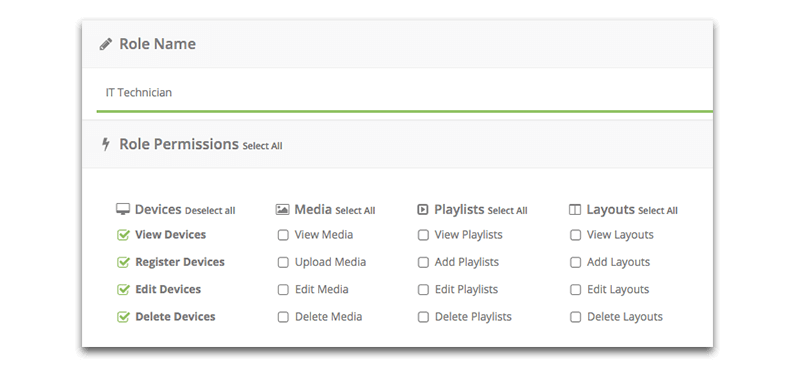Enable the Upload Media checkbox
The image size is (796, 365).
tap(283, 262)
